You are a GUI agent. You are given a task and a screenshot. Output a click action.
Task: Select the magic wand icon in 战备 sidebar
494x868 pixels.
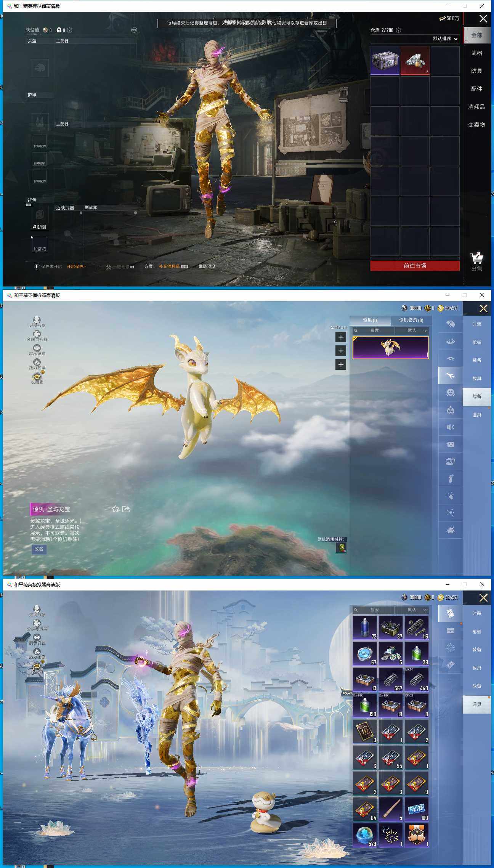[x=451, y=513]
